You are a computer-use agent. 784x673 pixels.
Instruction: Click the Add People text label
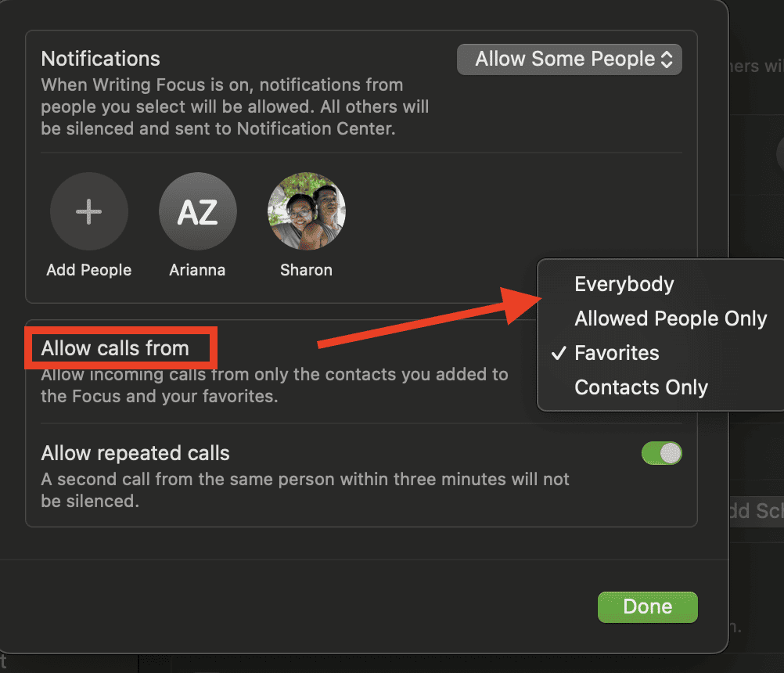coord(88,270)
